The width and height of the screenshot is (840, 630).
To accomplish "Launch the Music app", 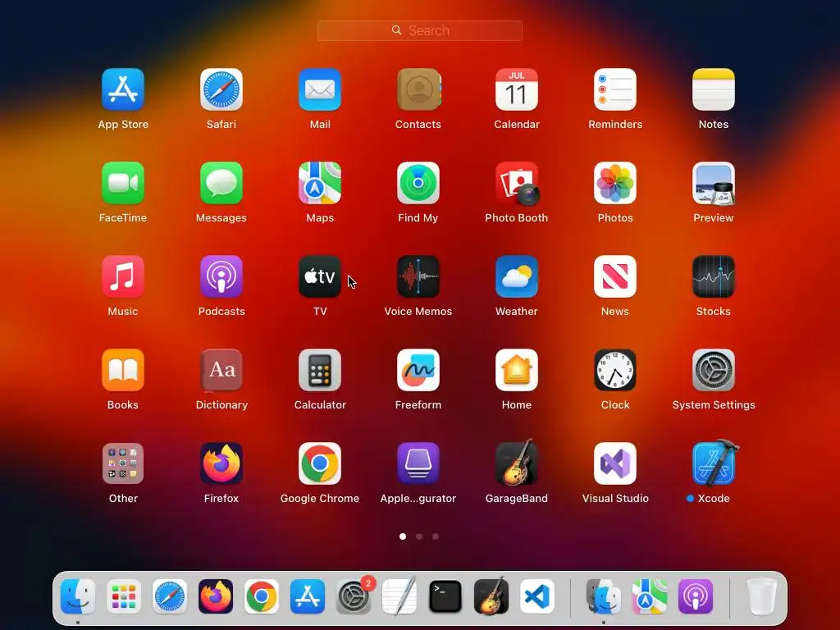I will coord(123,276).
